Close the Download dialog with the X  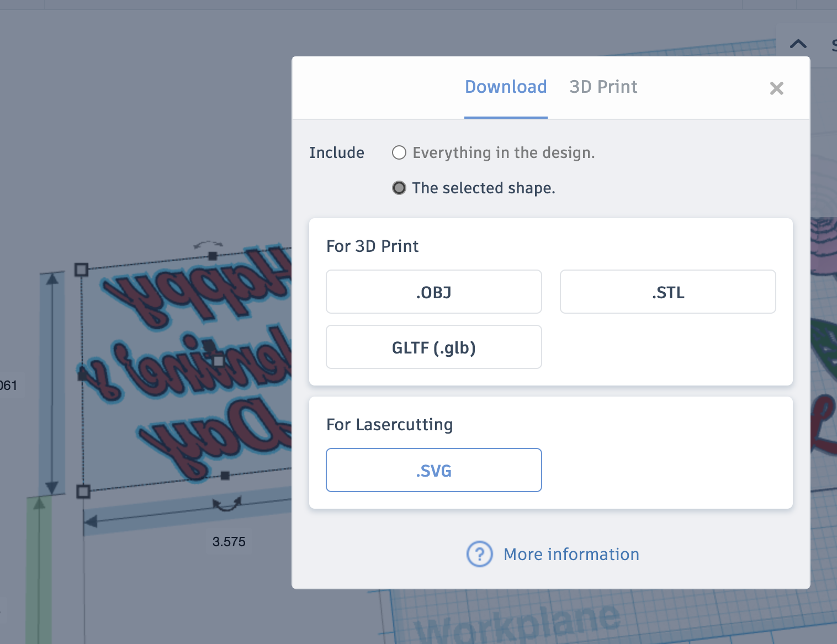pyautogui.click(x=776, y=88)
